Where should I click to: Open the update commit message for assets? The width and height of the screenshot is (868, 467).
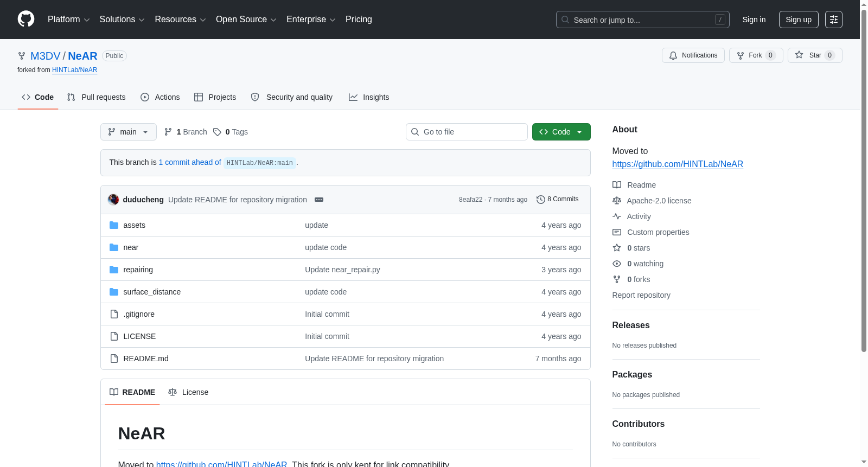click(316, 225)
